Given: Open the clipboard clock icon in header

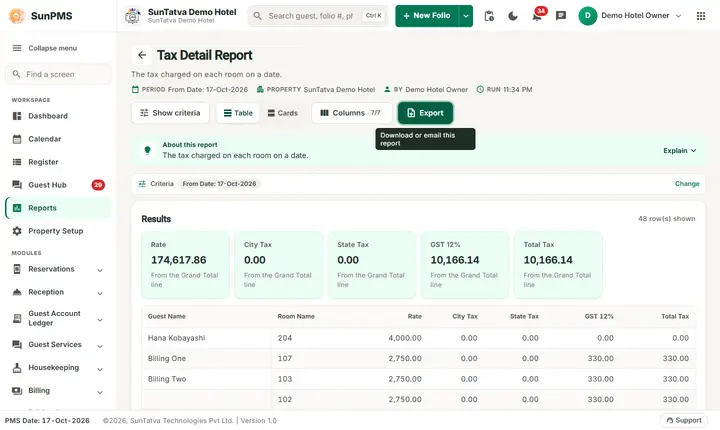Looking at the screenshot, I should pyautogui.click(x=489, y=16).
